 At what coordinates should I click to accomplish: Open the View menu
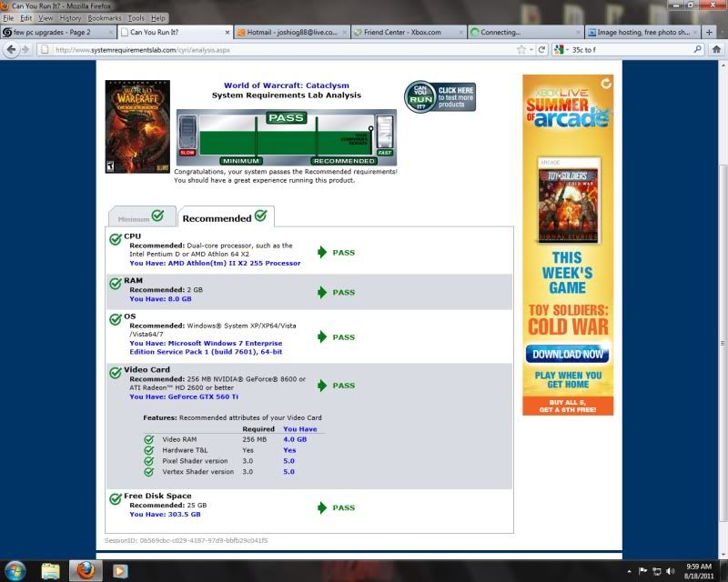pos(45,18)
